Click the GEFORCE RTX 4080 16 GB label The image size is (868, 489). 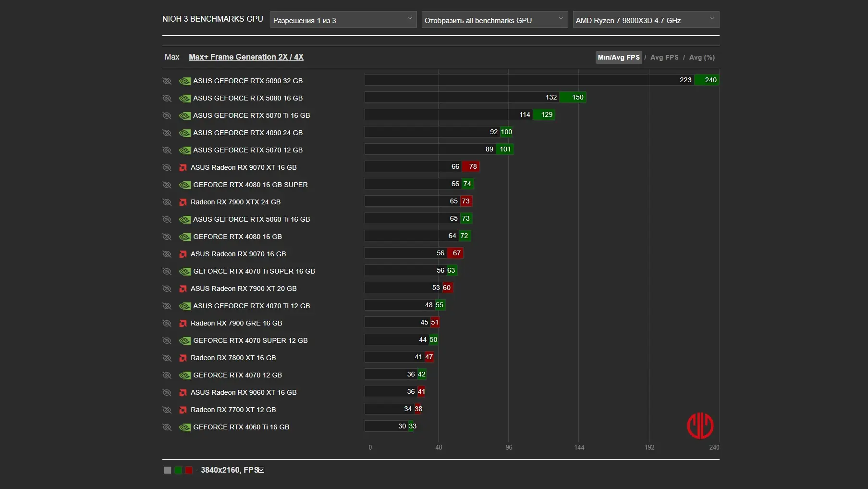coord(238,237)
